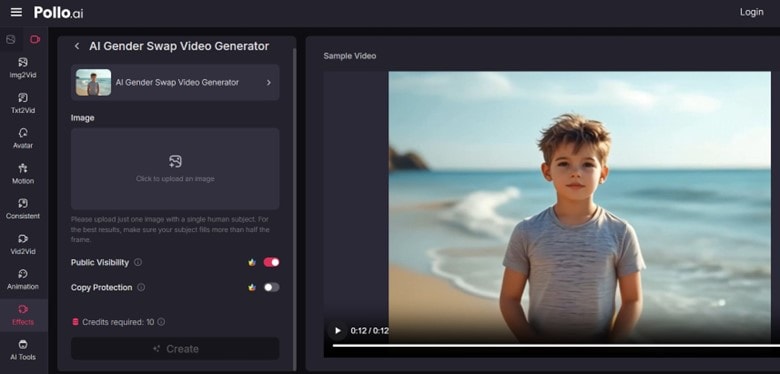Toggle Public Visibility switch off
The width and height of the screenshot is (780, 374).
click(x=271, y=262)
